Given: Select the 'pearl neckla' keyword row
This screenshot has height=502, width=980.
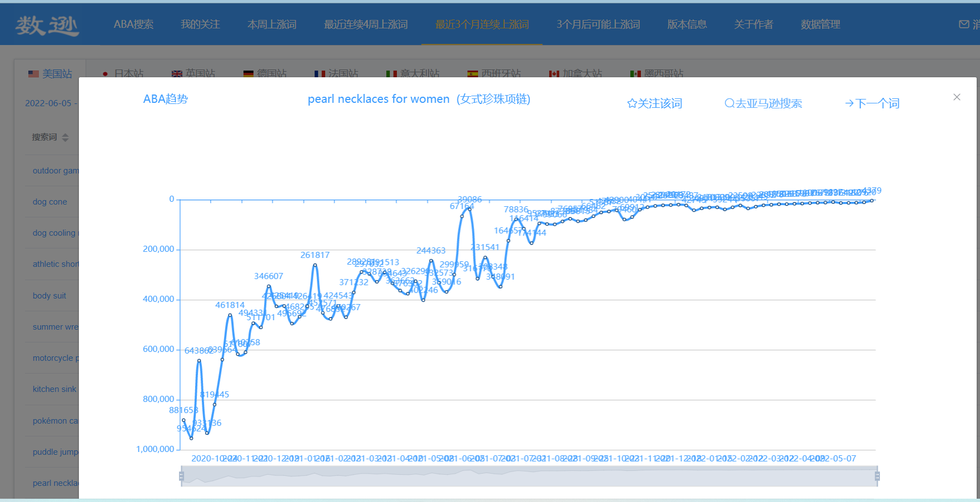Looking at the screenshot, I should [x=56, y=483].
